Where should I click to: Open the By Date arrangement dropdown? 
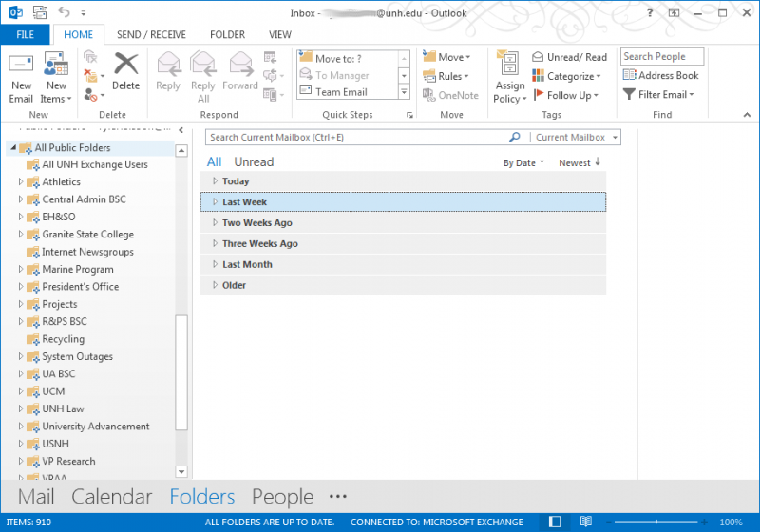pyautogui.click(x=523, y=162)
